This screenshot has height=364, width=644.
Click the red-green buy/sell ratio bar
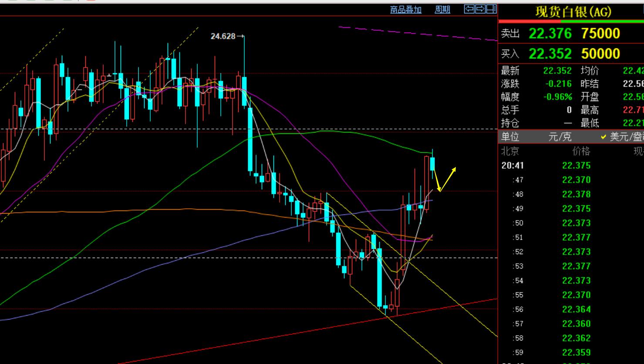point(571,21)
